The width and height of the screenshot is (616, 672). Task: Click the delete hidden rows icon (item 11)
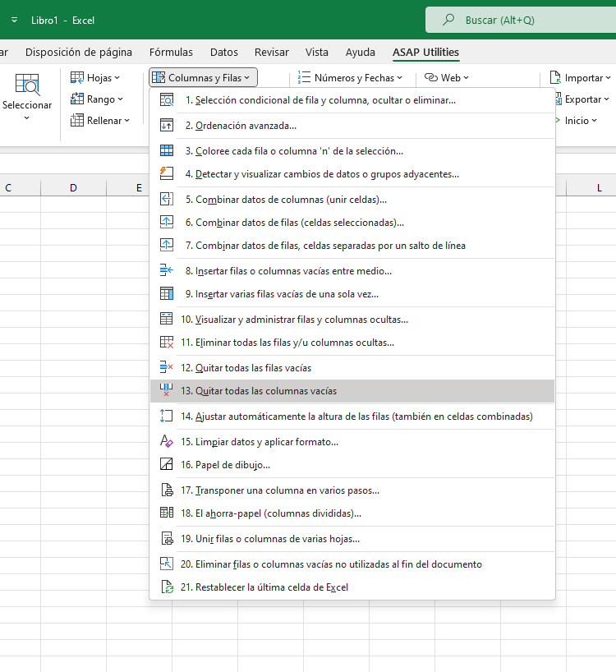point(166,342)
